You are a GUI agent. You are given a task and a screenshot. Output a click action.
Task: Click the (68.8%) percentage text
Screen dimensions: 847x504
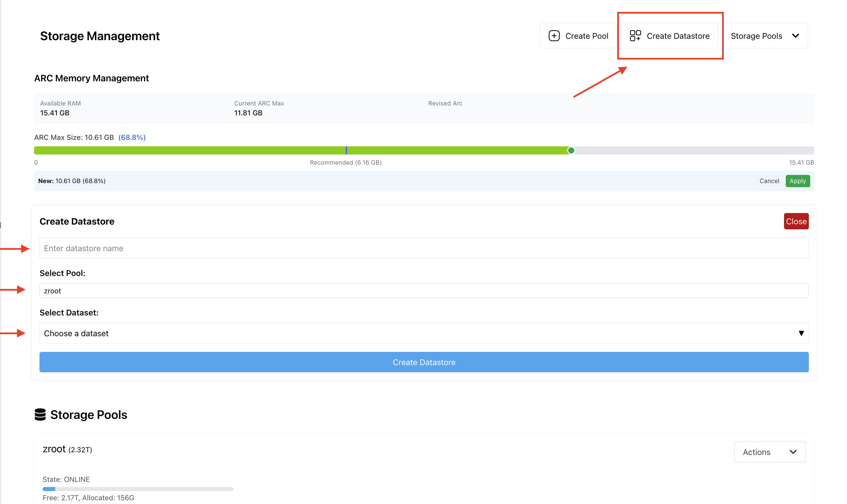(132, 137)
